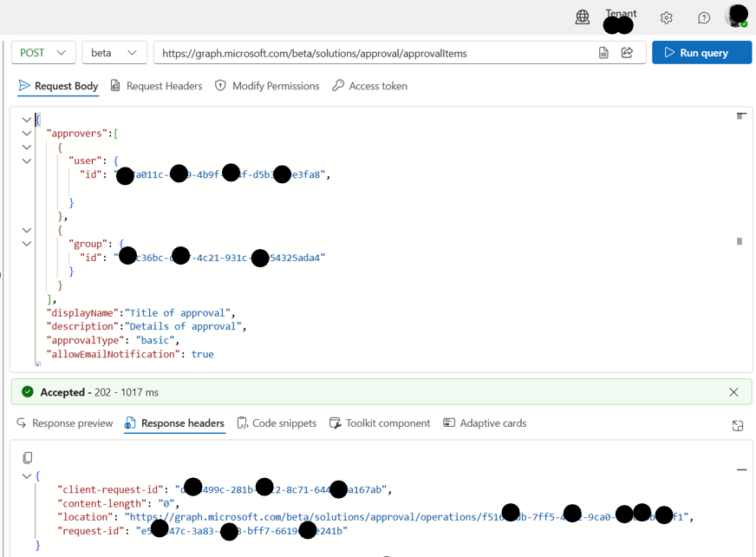Open the beta version dropdown
Viewport: 756px width, 557px height.
coord(114,53)
